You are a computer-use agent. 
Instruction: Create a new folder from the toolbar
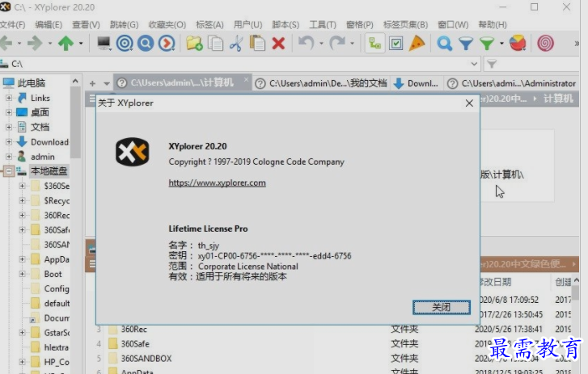(194, 44)
